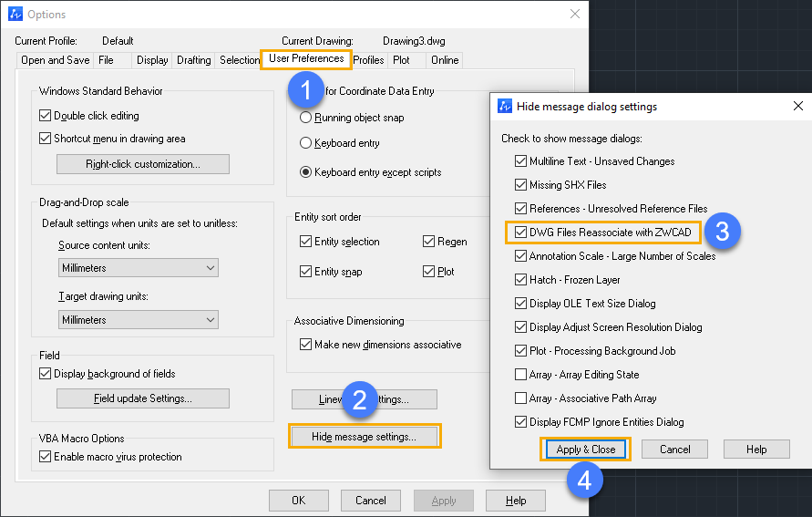Toggle Double click editing checkbox

45,116
